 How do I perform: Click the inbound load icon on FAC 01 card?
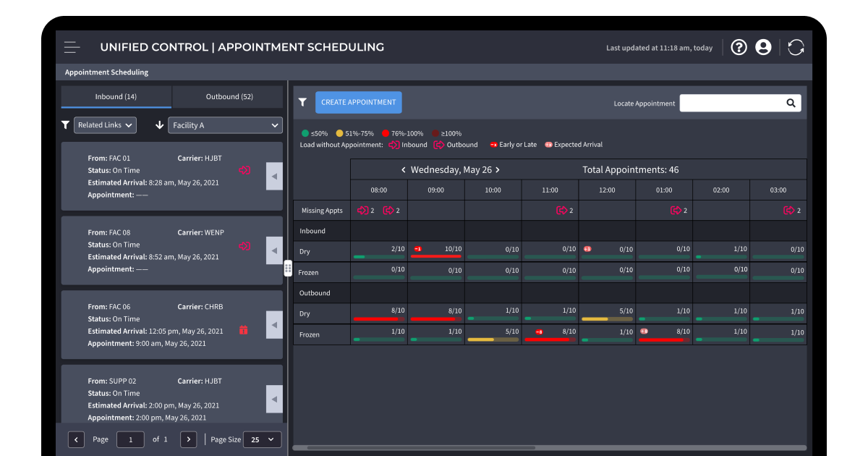coord(244,170)
